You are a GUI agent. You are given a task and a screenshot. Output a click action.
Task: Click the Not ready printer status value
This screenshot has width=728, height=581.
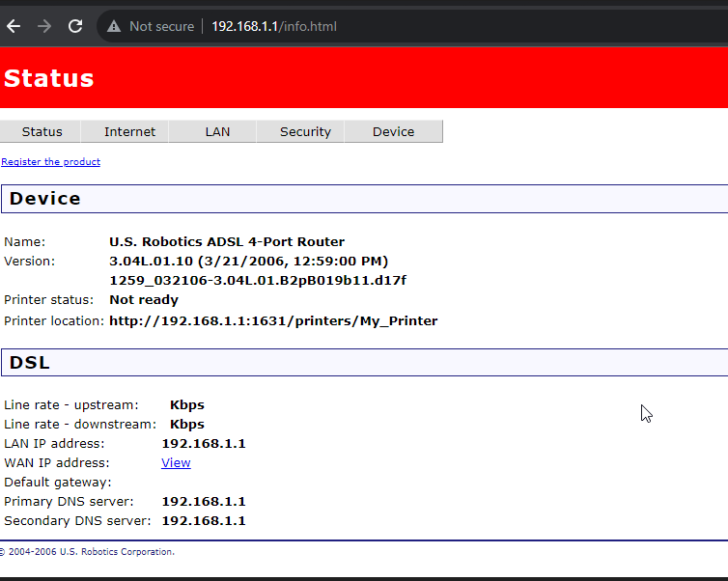pyautogui.click(x=144, y=300)
